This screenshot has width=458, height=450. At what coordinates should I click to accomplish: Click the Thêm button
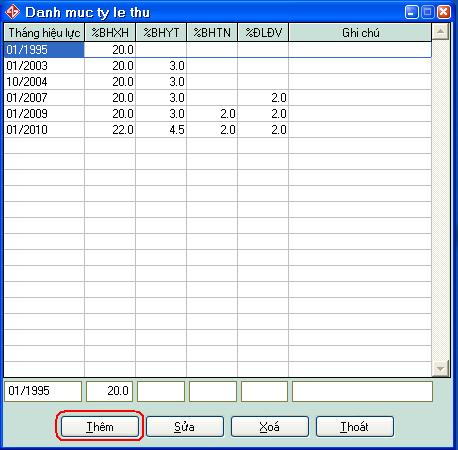point(99,426)
